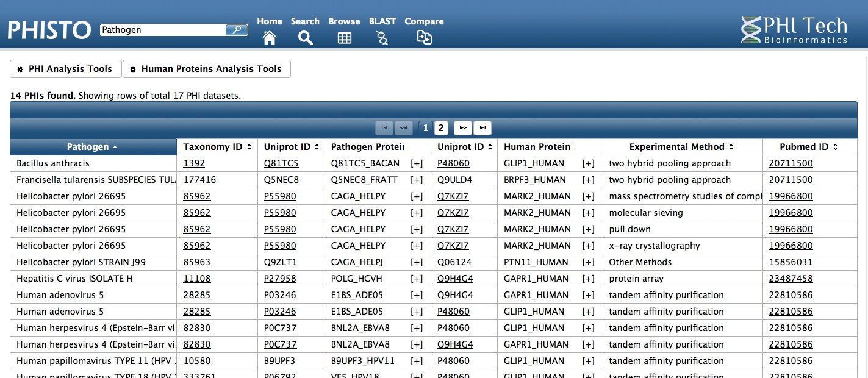
Task: Select the Search magnifier icon in navbar
Action: click(x=304, y=37)
